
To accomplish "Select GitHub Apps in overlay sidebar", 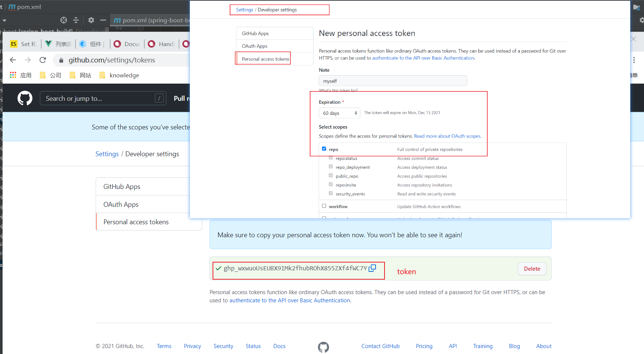I will point(274,33).
